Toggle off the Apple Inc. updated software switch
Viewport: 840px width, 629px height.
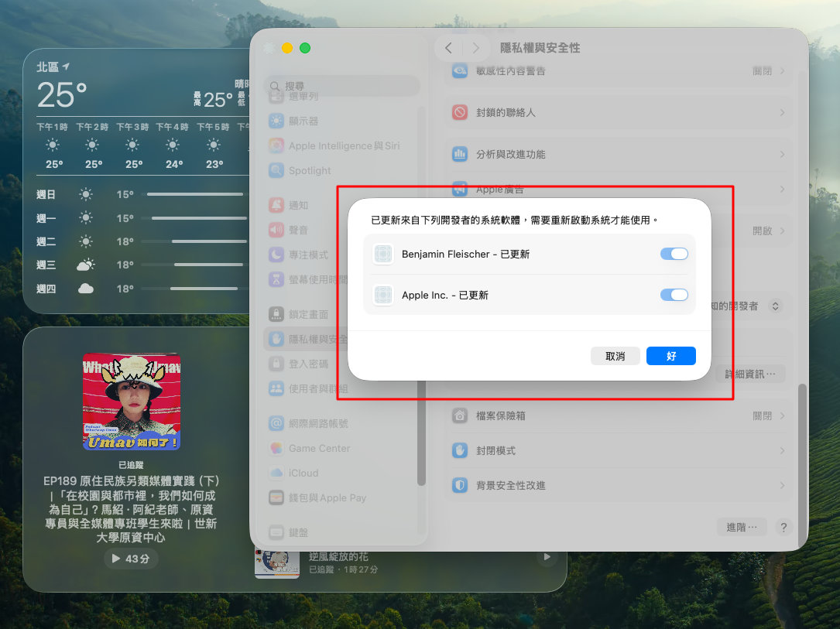pos(673,295)
